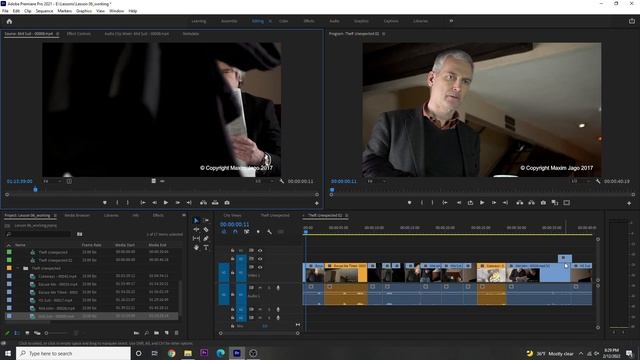
Task: Click Extract button in Program monitor
Action: (x=531, y=202)
